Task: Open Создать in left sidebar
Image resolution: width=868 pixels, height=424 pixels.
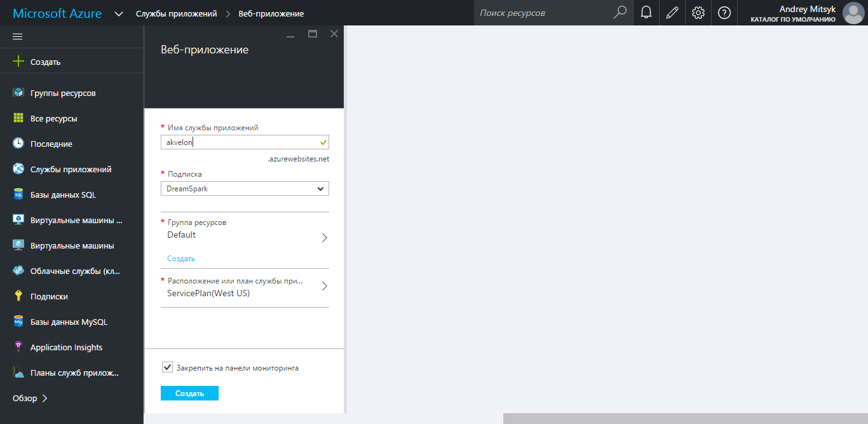Action: [46, 62]
